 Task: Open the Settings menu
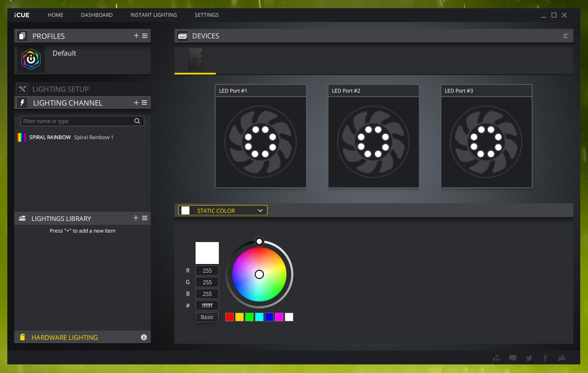[x=207, y=15]
